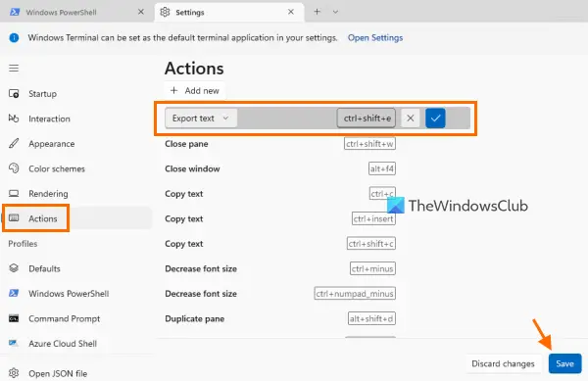Click the Defaults layers icon
Image resolution: width=588 pixels, height=381 pixels.
click(x=14, y=267)
